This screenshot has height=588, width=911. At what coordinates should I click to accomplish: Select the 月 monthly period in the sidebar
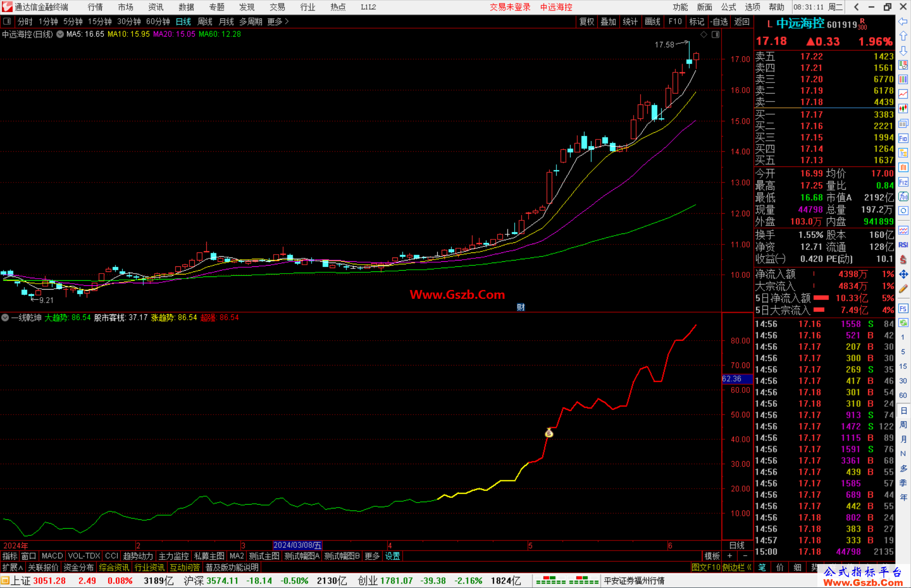coord(903,439)
